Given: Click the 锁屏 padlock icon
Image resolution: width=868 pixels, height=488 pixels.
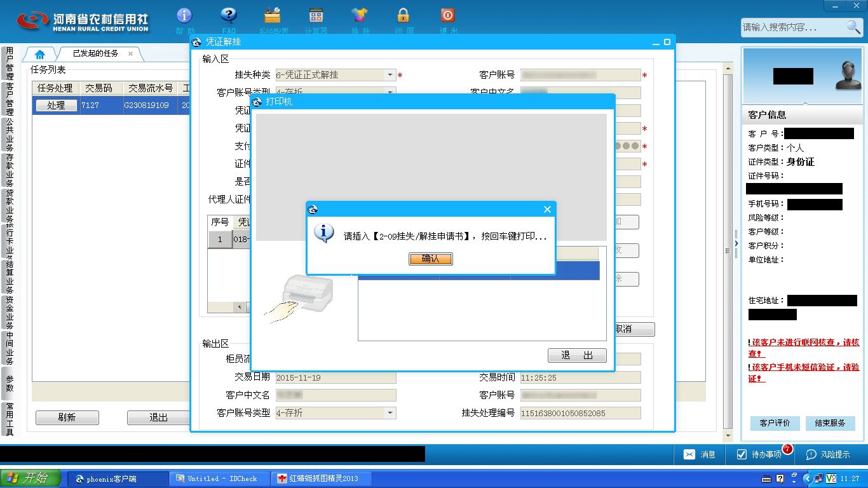Looking at the screenshot, I should pyautogui.click(x=403, y=15).
